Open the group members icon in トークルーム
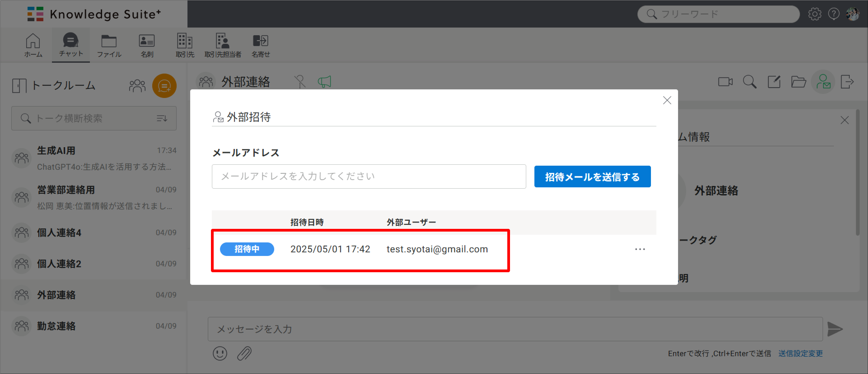The width and height of the screenshot is (868, 374). click(x=137, y=86)
